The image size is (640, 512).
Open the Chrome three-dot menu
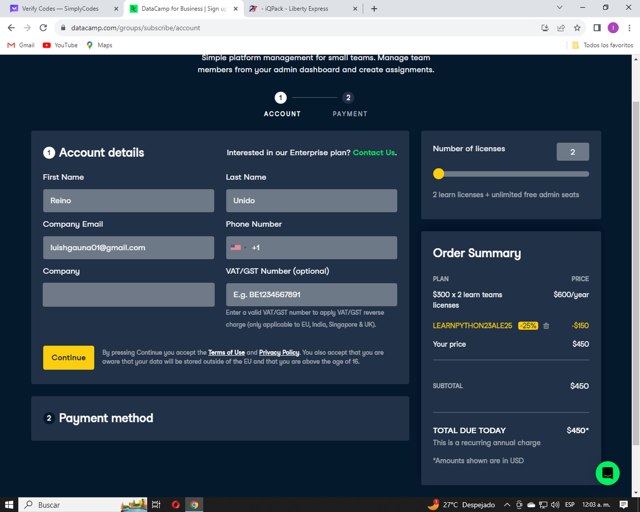pos(629,28)
